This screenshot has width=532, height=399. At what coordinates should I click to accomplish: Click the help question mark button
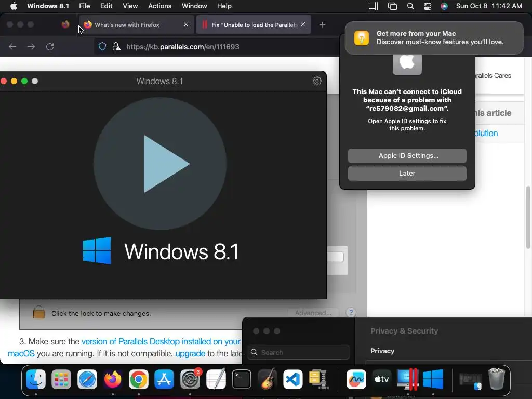point(351,312)
